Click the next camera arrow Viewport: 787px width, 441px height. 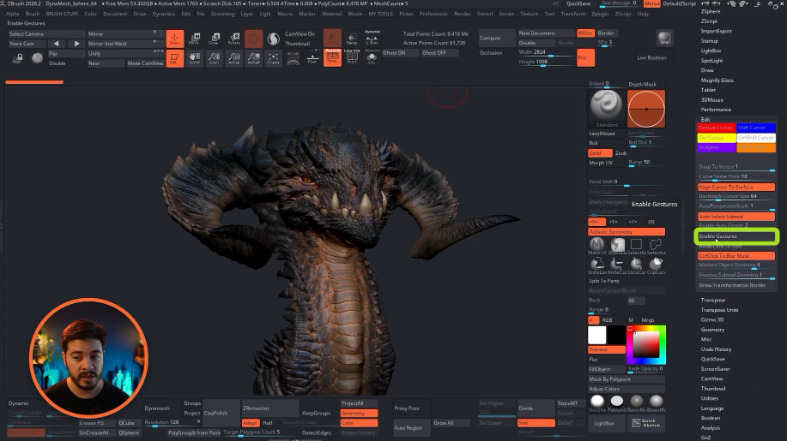[x=76, y=44]
